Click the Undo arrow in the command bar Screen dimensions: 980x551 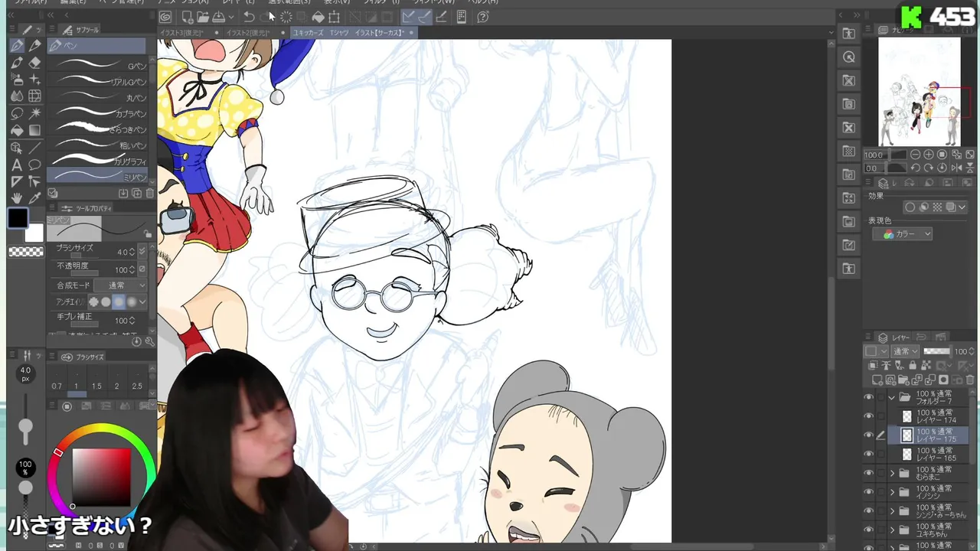[x=249, y=17]
